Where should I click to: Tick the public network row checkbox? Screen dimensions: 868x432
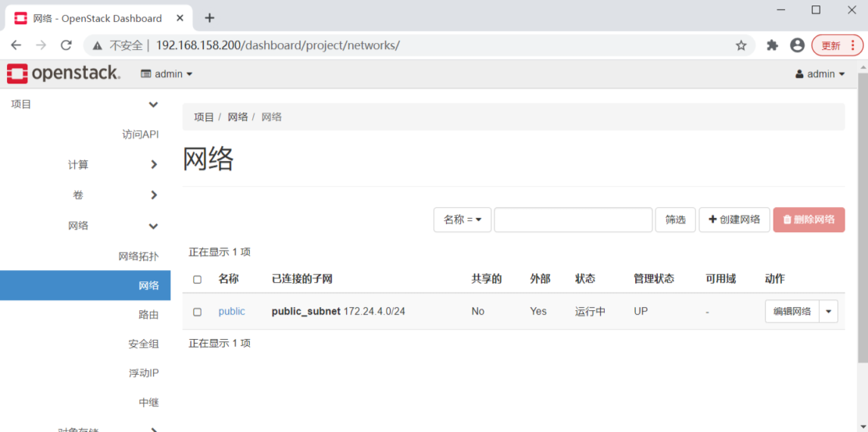point(197,312)
